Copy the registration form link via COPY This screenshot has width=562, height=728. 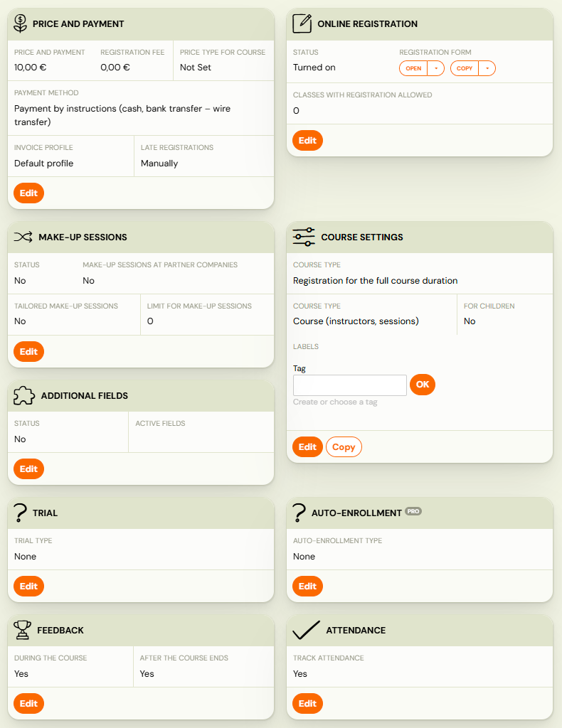(465, 68)
